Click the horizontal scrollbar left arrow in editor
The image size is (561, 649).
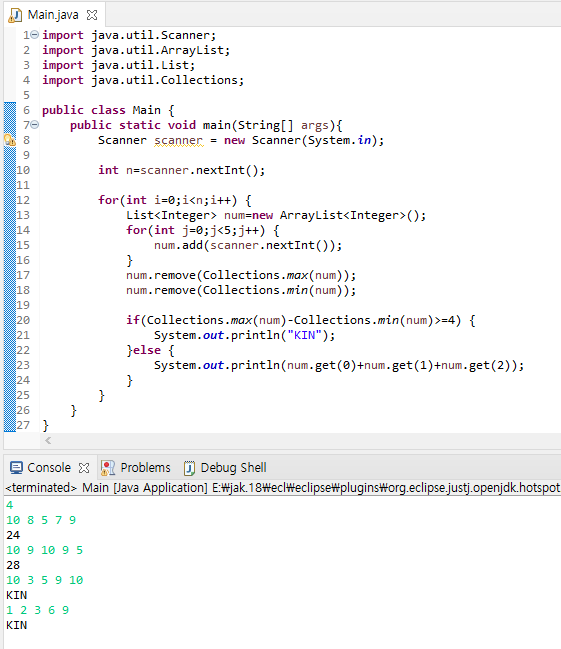tap(48, 440)
